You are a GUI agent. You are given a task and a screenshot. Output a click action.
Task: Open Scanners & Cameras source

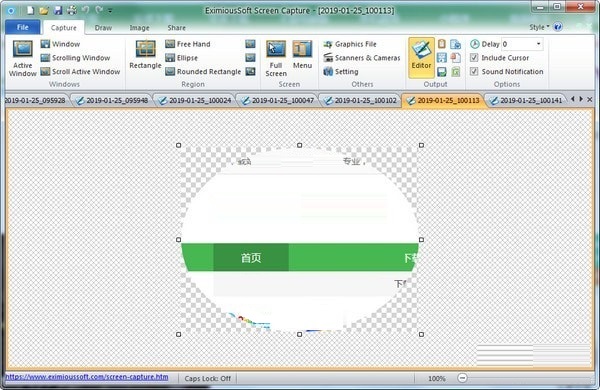pos(362,58)
